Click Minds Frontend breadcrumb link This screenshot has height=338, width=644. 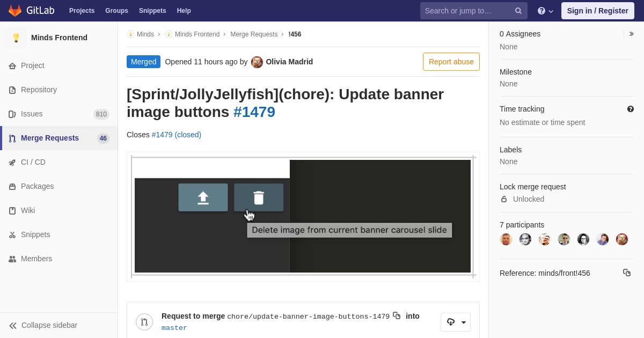tap(197, 34)
